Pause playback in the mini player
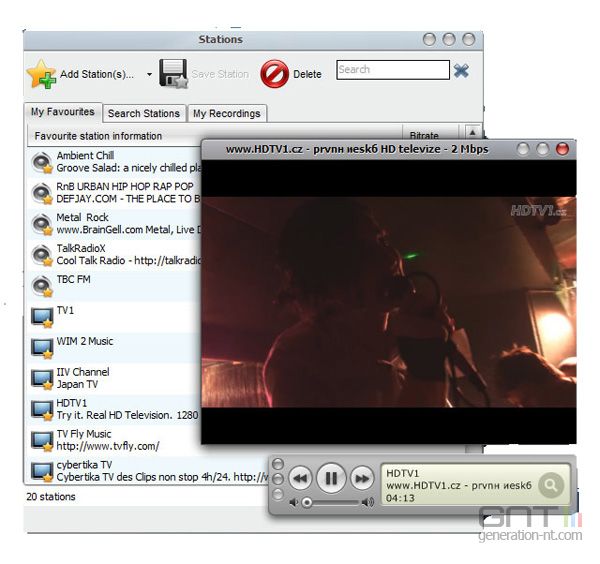Image resolution: width=600 pixels, height=564 pixels. [331, 478]
